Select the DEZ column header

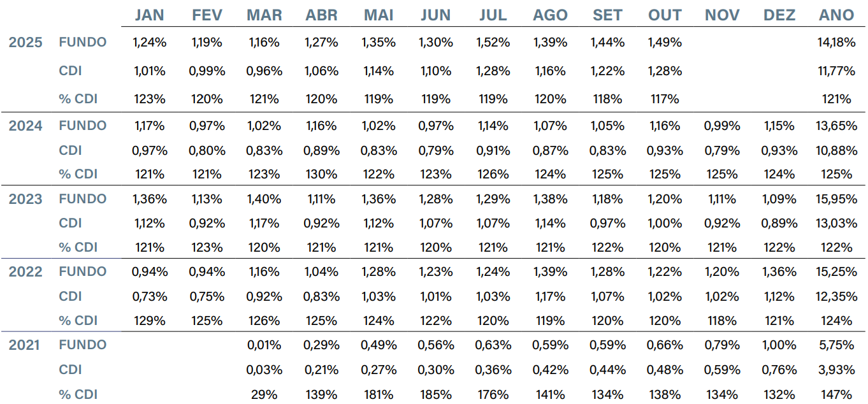pos(779,15)
